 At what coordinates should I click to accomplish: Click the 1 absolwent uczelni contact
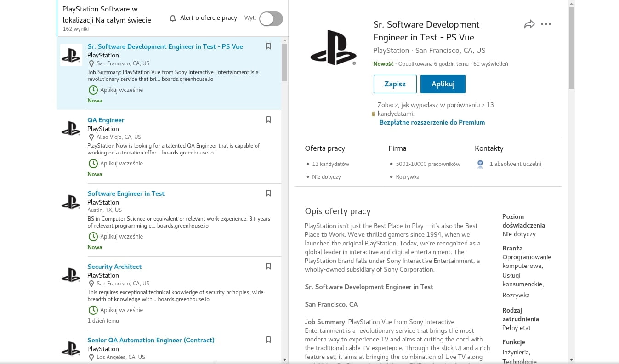pos(515,164)
